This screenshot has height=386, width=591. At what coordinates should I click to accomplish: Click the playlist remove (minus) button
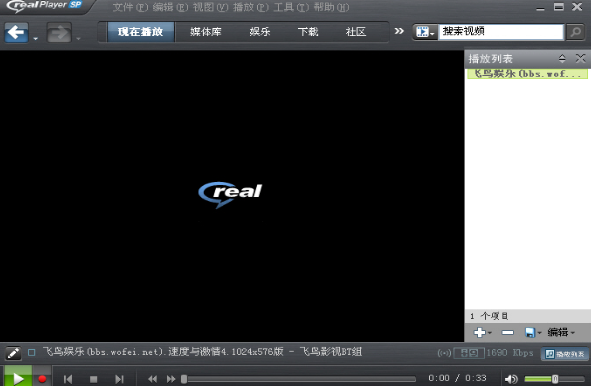coord(507,332)
